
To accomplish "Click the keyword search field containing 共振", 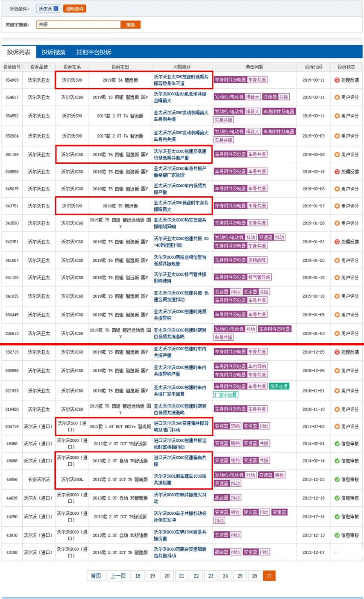I will tap(79, 25).
